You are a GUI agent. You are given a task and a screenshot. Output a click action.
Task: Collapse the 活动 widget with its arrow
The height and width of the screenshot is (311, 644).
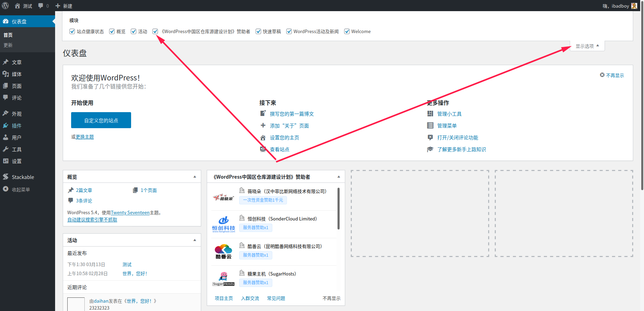click(195, 240)
